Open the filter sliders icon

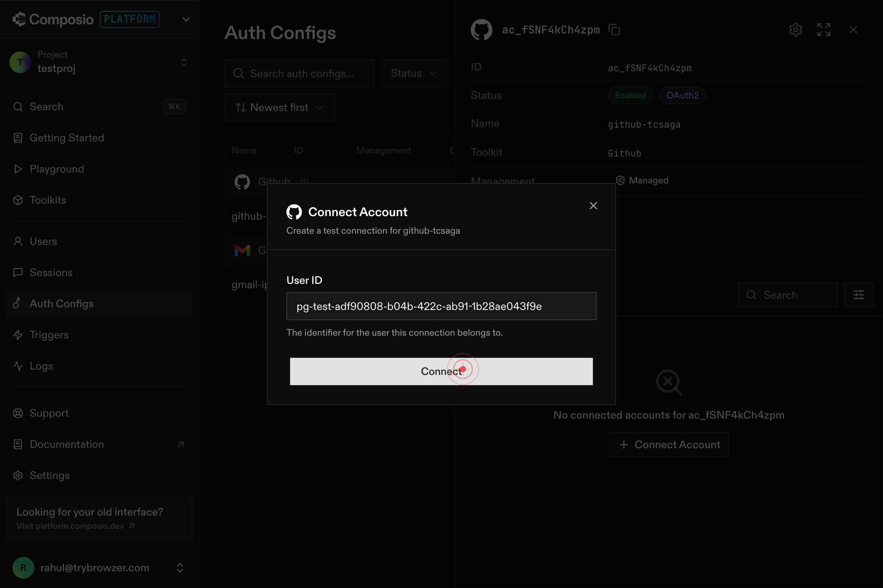(x=858, y=295)
